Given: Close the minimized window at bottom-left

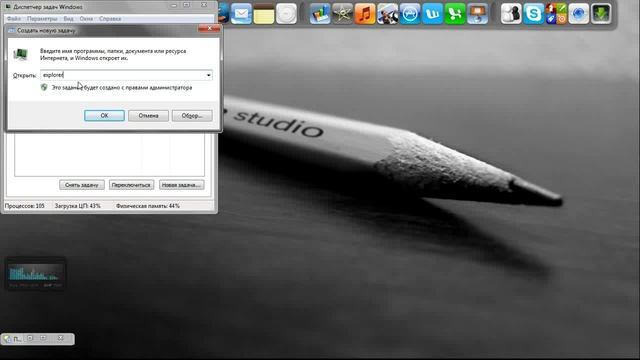Looking at the screenshot, I should tap(60, 338).
